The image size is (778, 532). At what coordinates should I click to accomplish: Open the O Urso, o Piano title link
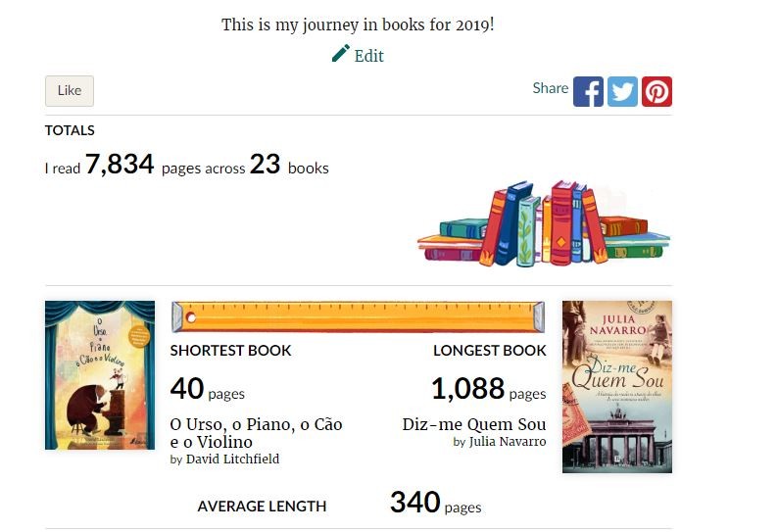(x=256, y=433)
